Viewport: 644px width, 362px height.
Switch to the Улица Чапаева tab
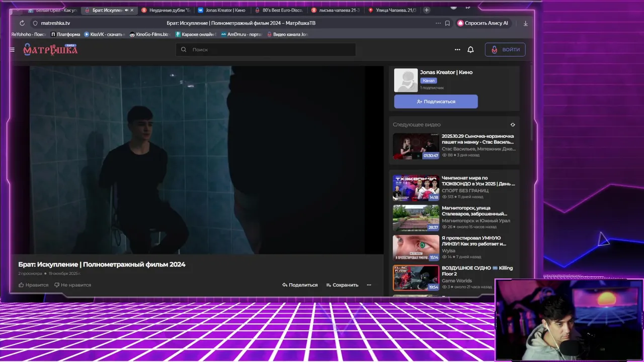click(392, 10)
